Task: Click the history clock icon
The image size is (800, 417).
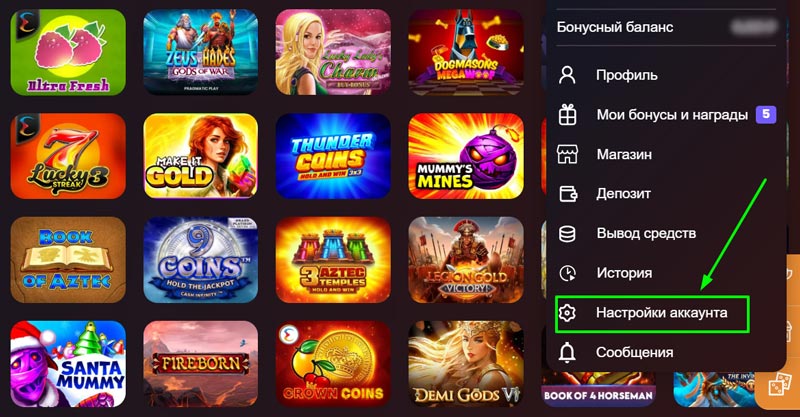Action: click(x=567, y=273)
